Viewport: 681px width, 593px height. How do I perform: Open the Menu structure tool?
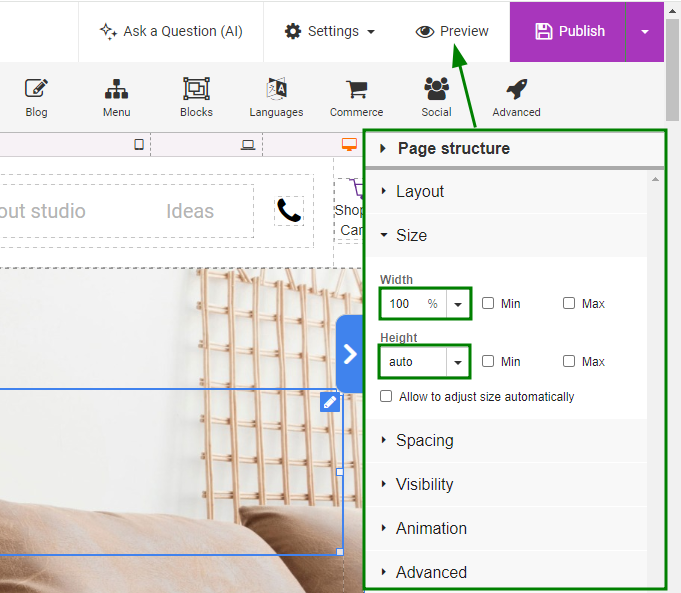coord(116,98)
